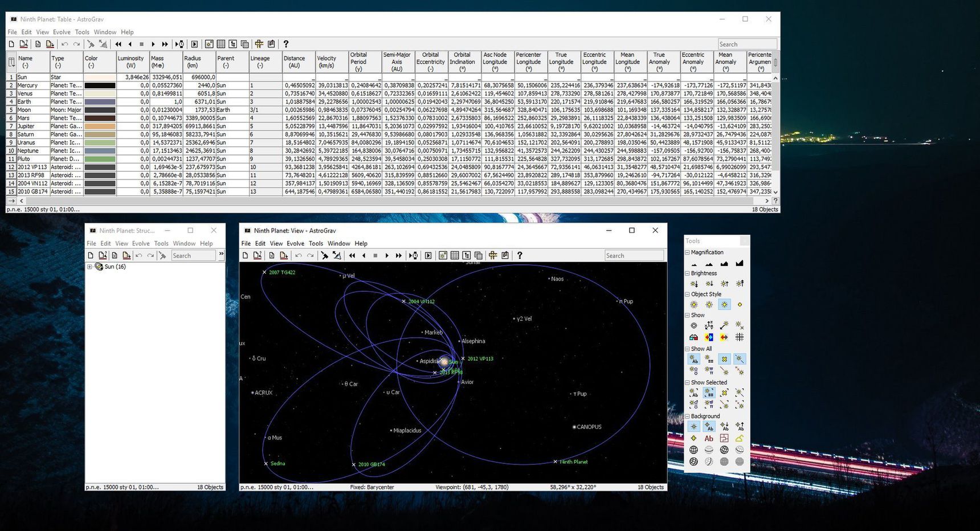Open toolbar overflow chevron in Structure window
The height and width of the screenshot is (531, 980).
click(x=221, y=254)
